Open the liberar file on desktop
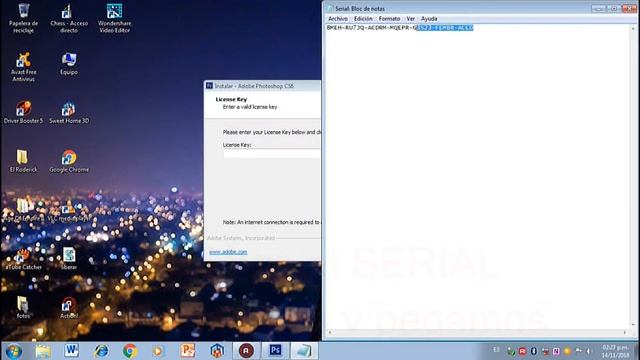 point(69,259)
